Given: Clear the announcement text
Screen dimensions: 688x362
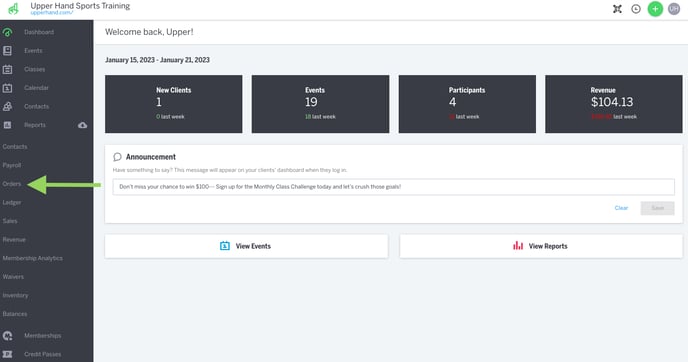Looking at the screenshot, I should click(x=621, y=208).
